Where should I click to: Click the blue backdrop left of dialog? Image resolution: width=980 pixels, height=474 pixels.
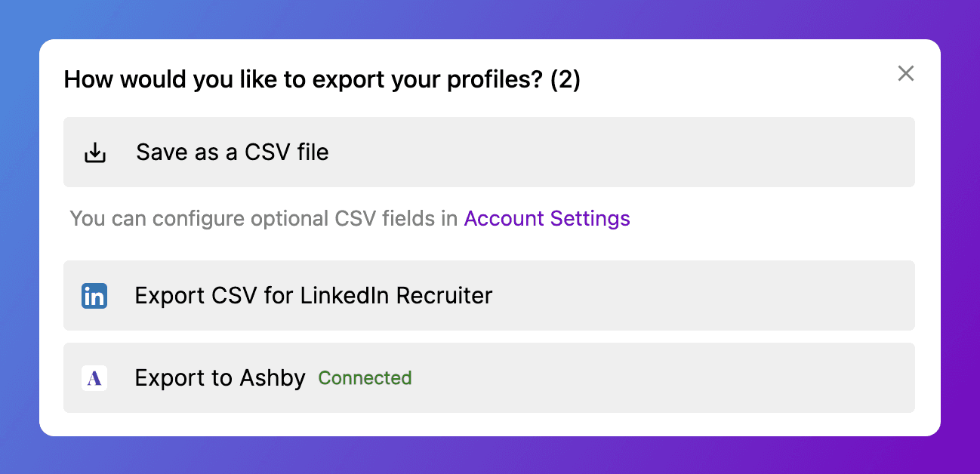pyautogui.click(x=19, y=237)
